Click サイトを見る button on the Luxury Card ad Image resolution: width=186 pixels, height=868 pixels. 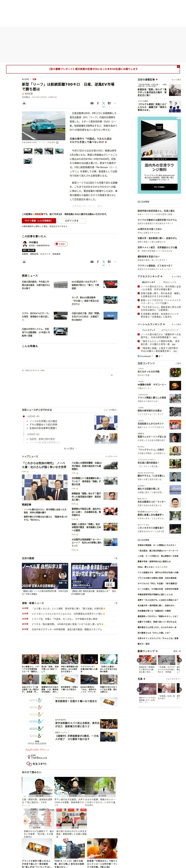click(159, 187)
